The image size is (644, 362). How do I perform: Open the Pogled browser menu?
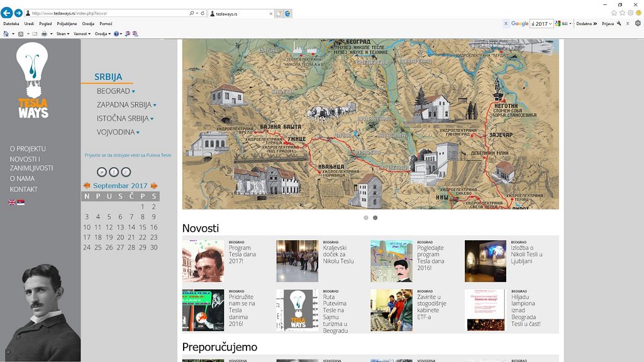[45, 24]
